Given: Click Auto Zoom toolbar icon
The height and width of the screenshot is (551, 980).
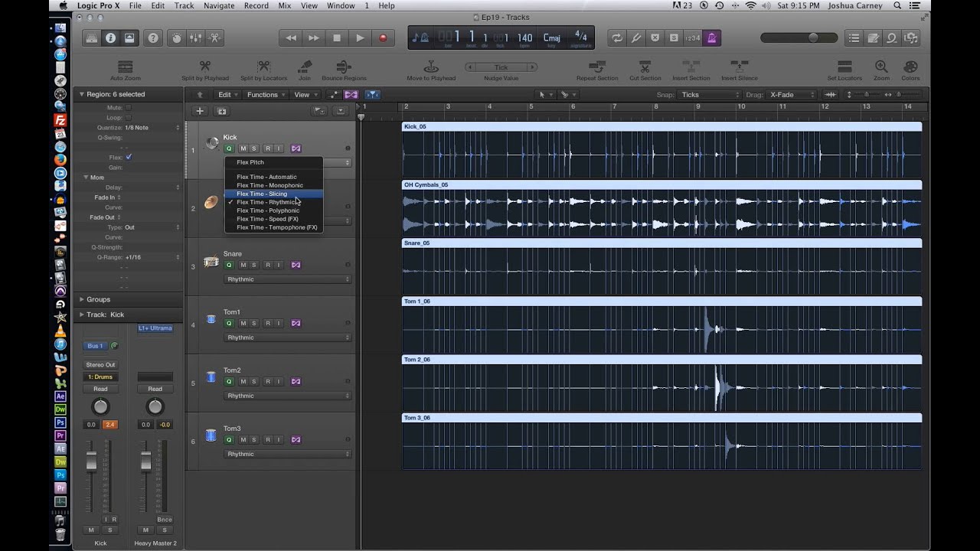Looking at the screenshot, I should [x=126, y=70].
